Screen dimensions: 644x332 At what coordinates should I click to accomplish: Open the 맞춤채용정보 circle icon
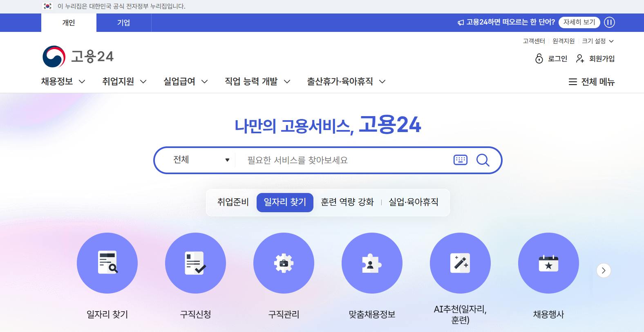point(372,263)
